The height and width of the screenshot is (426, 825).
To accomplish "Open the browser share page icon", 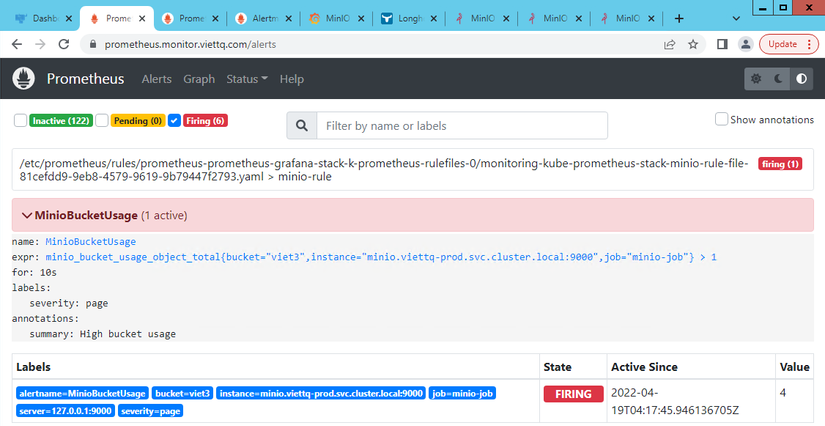I will click(668, 44).
